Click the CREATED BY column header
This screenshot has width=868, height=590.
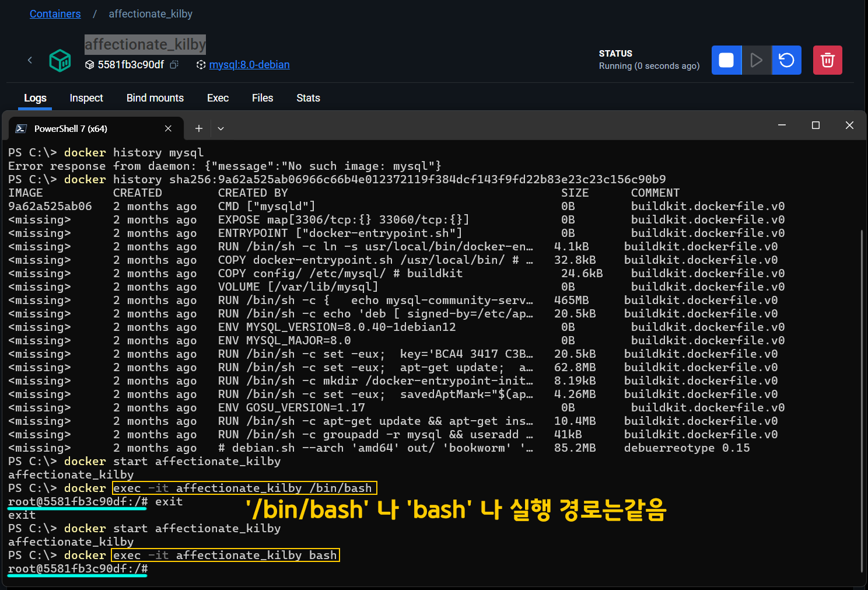(x=253, y=193)
